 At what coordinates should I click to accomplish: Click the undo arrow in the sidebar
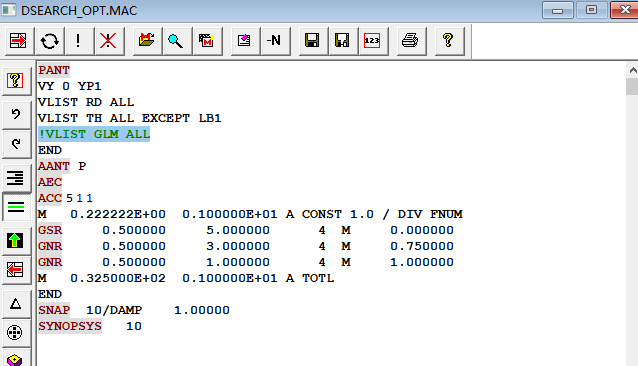15,114
